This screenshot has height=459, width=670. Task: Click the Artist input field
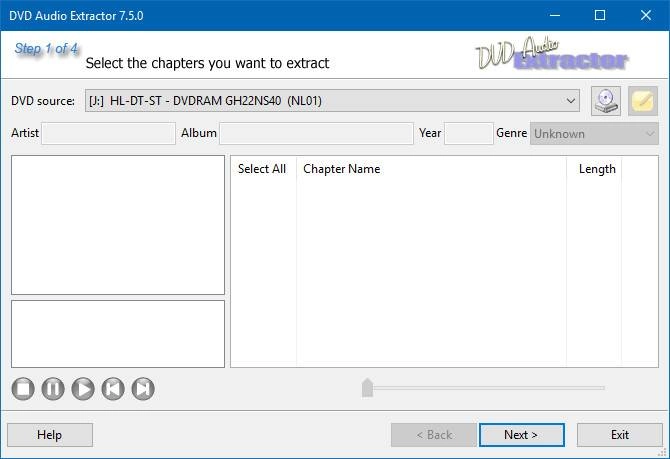tap(109, 134)
